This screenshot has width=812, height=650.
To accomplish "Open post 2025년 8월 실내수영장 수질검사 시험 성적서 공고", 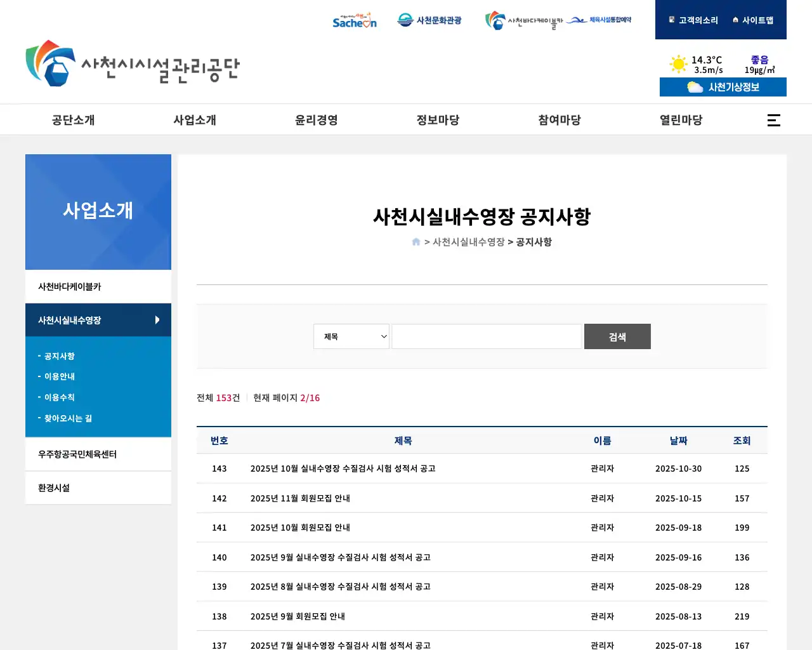I will [341, 587].
